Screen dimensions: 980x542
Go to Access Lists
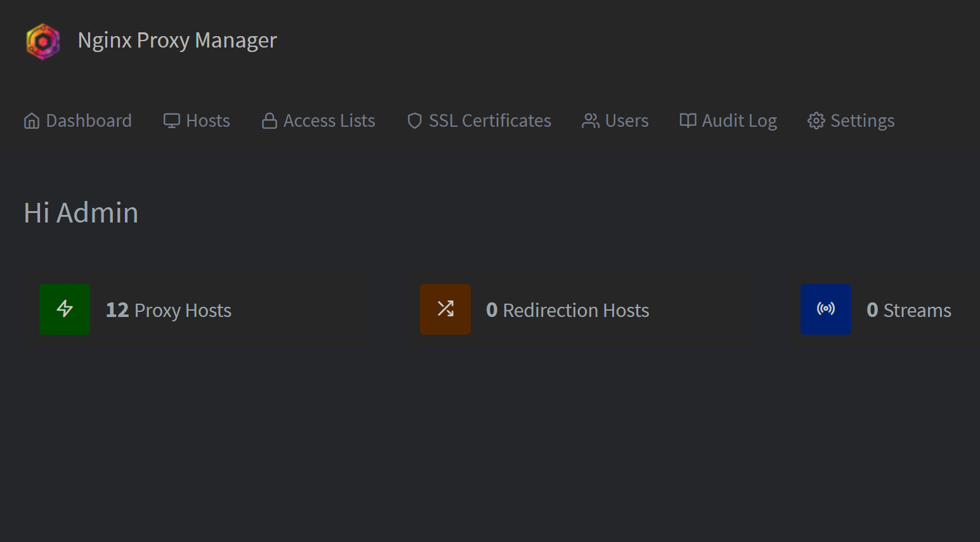point(318,120)
